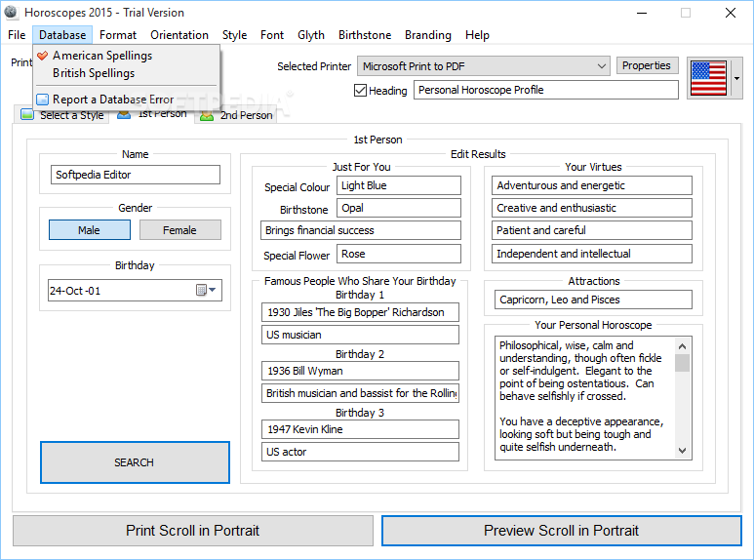The width and height of the screenshot is (754, 560).
Task: Open the Birthstone menu
Action: 365,35
